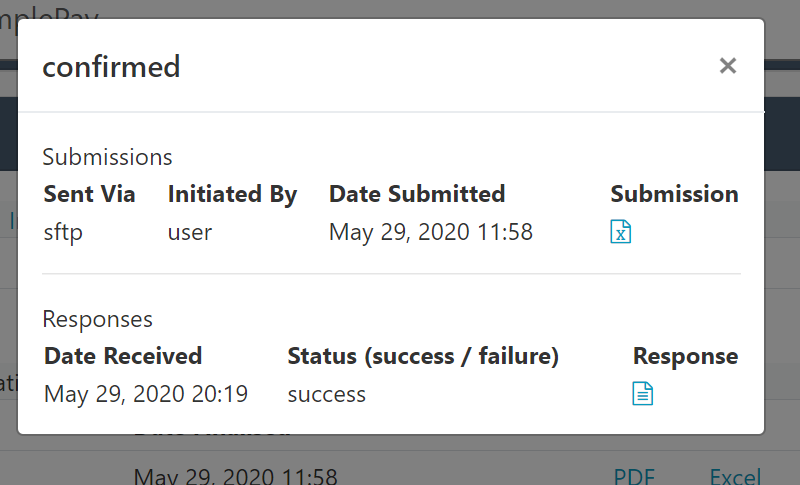
Task: Click the "success" status value
Action: (x=327, y=394)
